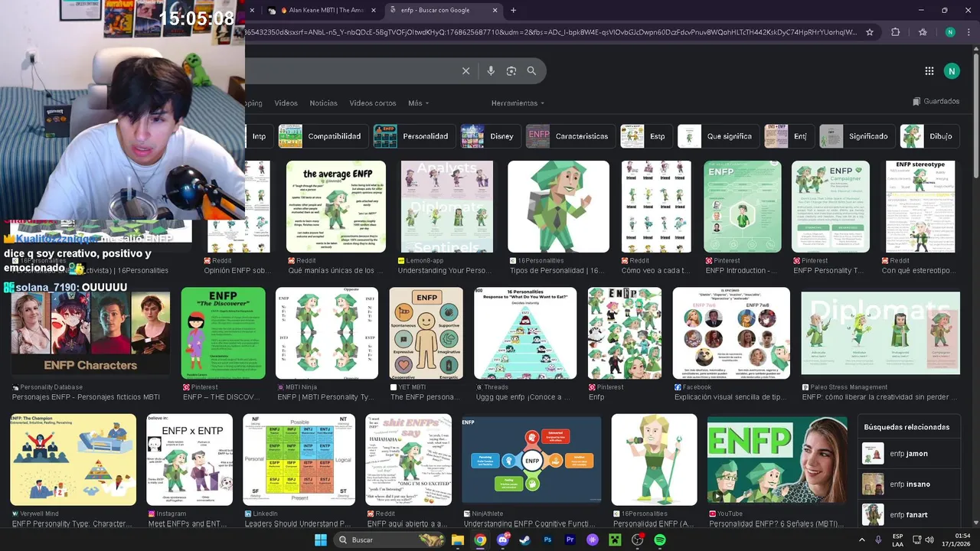This screenshot has height=551, width=980.
Task: Open the purple audio app on taskbar
Action: click(593, 540)
